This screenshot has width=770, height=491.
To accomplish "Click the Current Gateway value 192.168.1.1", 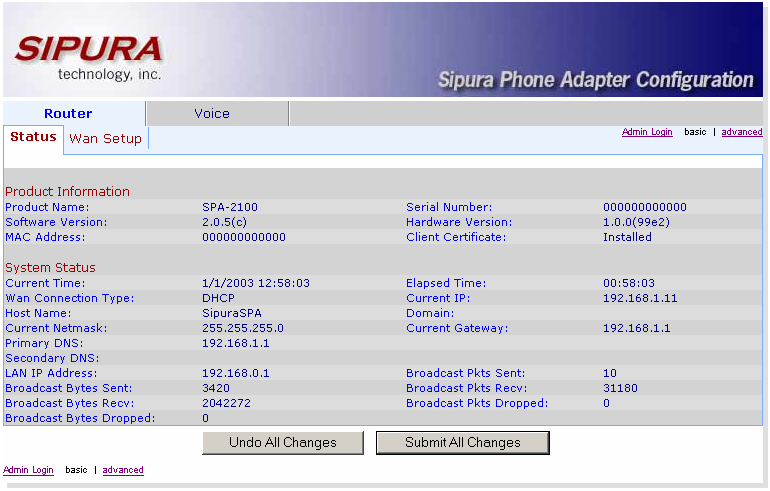I will point(636,328).
